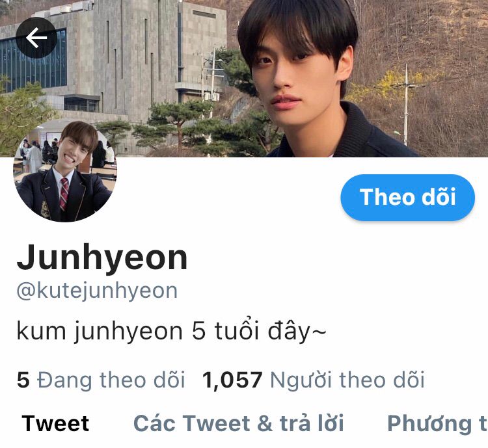Viewport: 488px width, 448px height.
Task: Tap the building in the header image
Action: (114, 58)
